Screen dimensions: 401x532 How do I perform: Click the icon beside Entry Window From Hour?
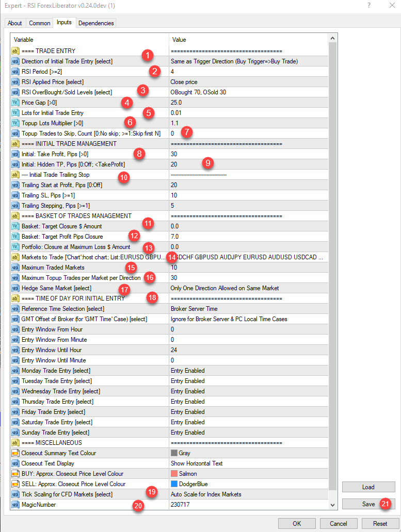pos(15,329)
